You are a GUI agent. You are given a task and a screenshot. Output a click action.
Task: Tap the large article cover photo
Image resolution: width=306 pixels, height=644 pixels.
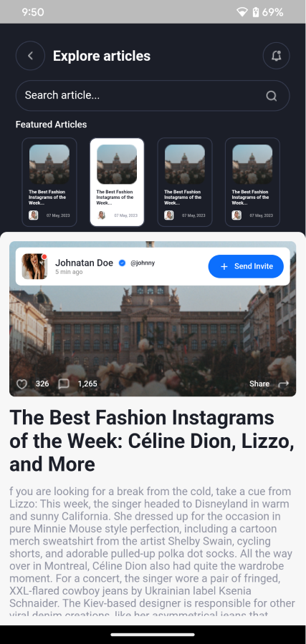(153, 318)
